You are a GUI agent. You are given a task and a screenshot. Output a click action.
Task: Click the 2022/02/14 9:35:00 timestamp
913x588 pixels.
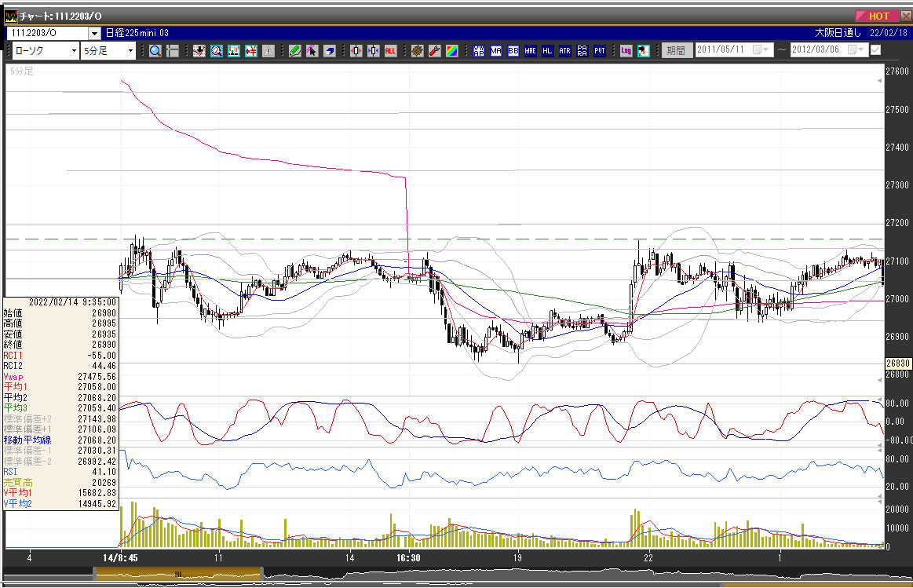(73, 302)
